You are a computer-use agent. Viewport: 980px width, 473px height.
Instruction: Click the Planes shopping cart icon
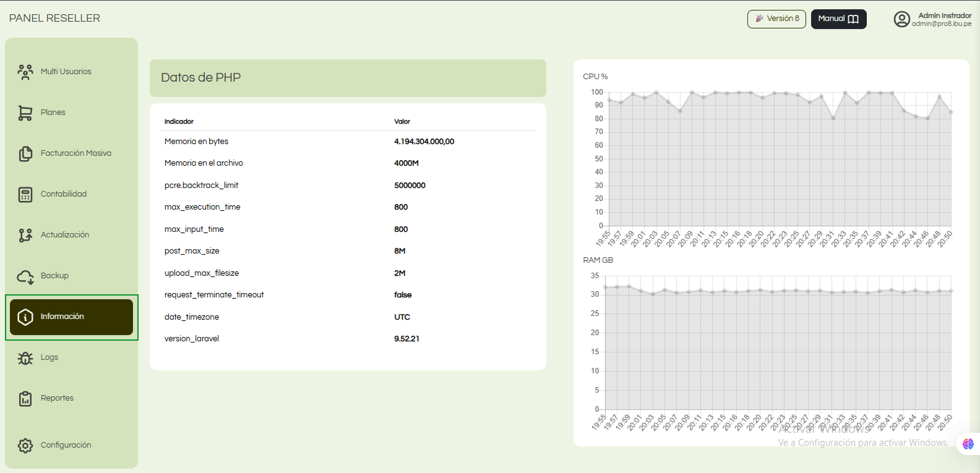pyautogui.click(x=25, y=113)
